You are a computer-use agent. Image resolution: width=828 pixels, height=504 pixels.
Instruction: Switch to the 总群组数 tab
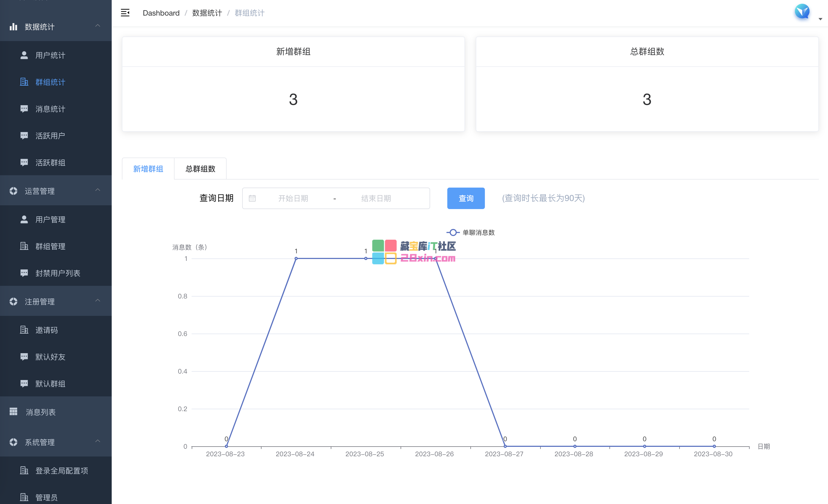(200, 169)
